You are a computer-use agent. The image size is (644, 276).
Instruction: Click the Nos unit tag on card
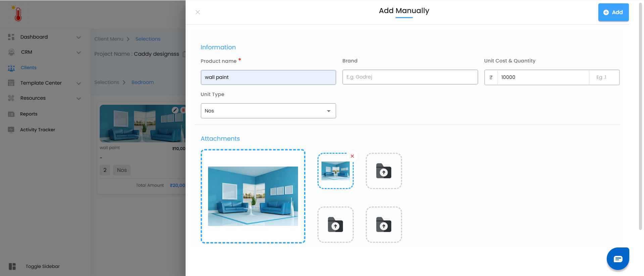point(122,170)
